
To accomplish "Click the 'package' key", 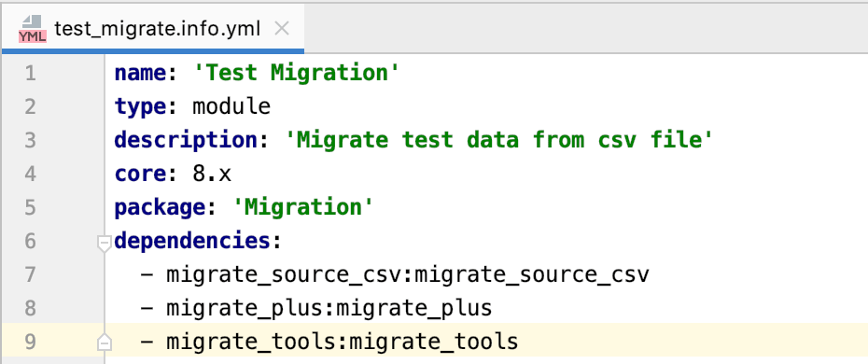I will coord(160,207).
